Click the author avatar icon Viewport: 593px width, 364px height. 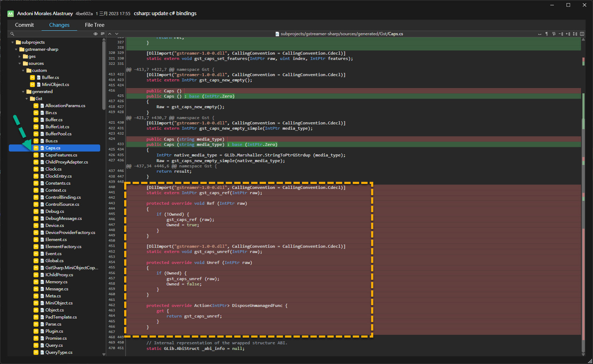click(11, 13)
